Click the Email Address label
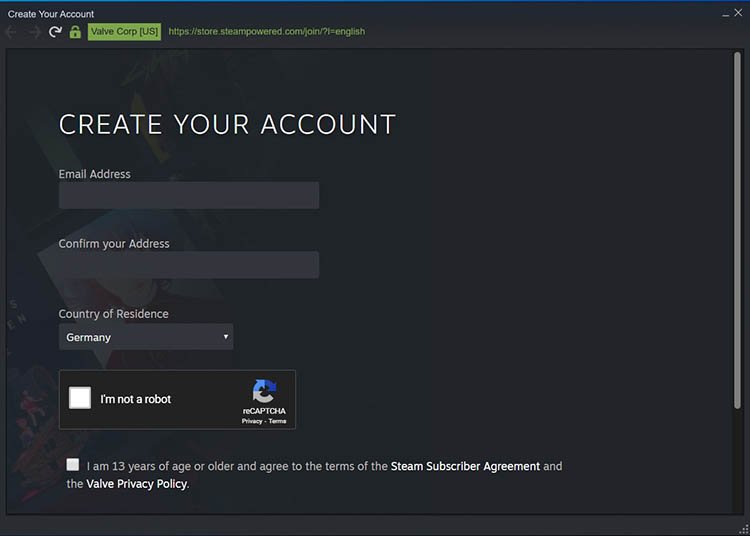 click(94, 174)
